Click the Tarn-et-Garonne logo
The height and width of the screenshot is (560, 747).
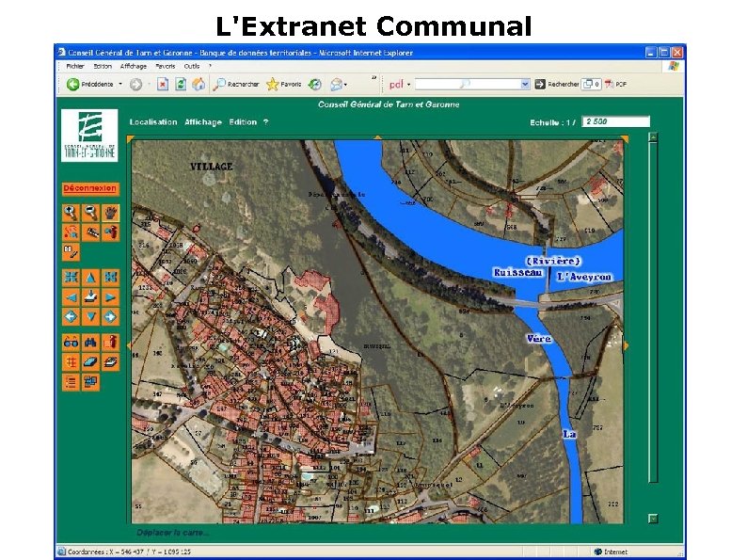pyautogui.click(x=89, y=136)
